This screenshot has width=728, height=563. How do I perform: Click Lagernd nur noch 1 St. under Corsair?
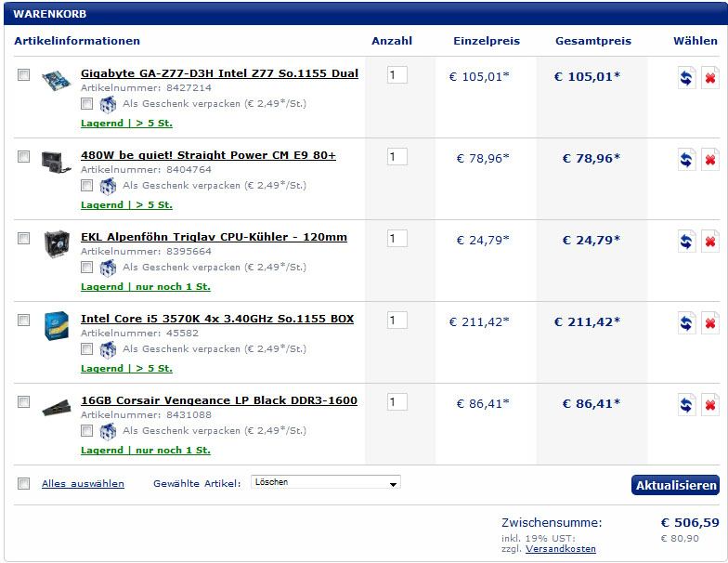(x=145, y=450)
